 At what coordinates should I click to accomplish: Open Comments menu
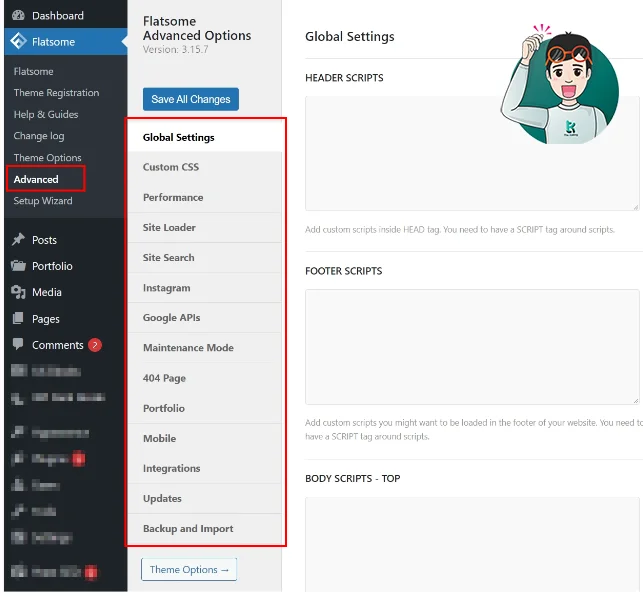pyautogui.click(x=57, y=345)
